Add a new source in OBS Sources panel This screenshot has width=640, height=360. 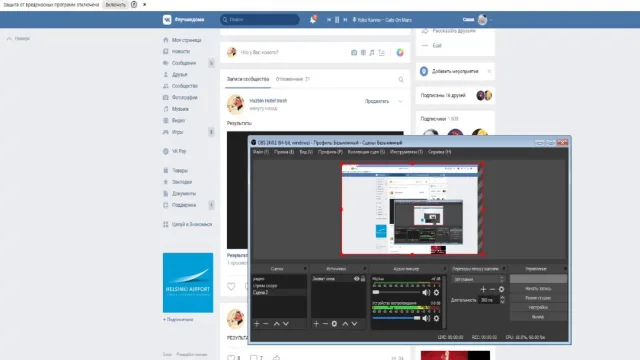pos(316,324)
